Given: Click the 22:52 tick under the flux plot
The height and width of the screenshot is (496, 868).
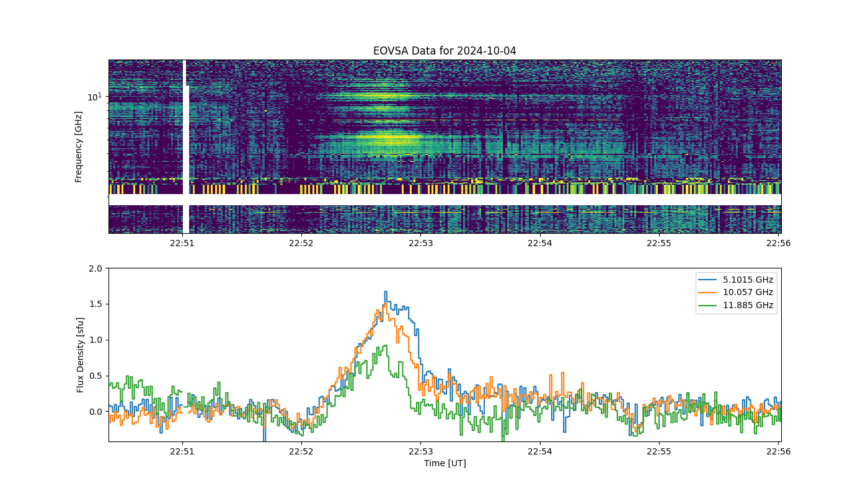Looking at the screenshot, I should [301, 451].
